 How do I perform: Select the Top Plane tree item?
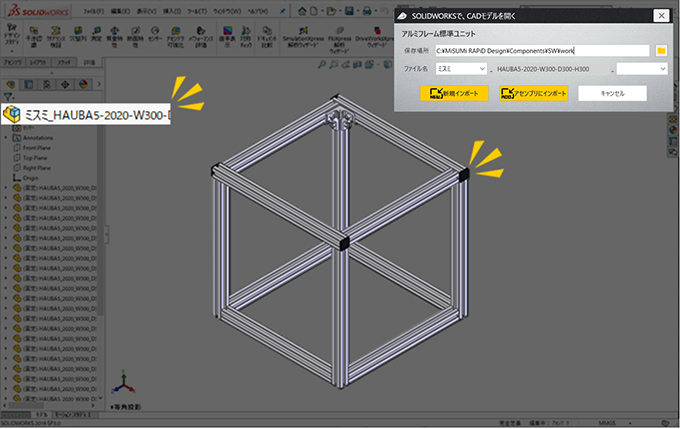[x=34, y=157]
